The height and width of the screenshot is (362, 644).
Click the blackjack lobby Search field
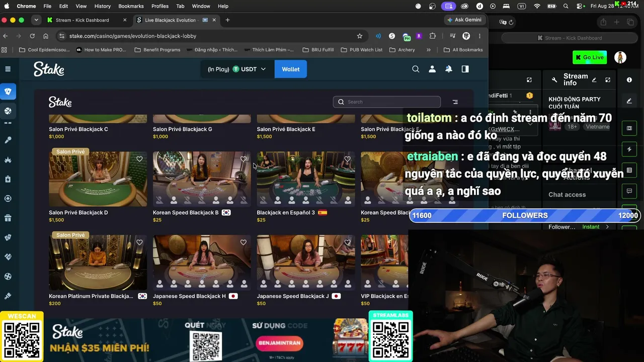tap(387, 102)
